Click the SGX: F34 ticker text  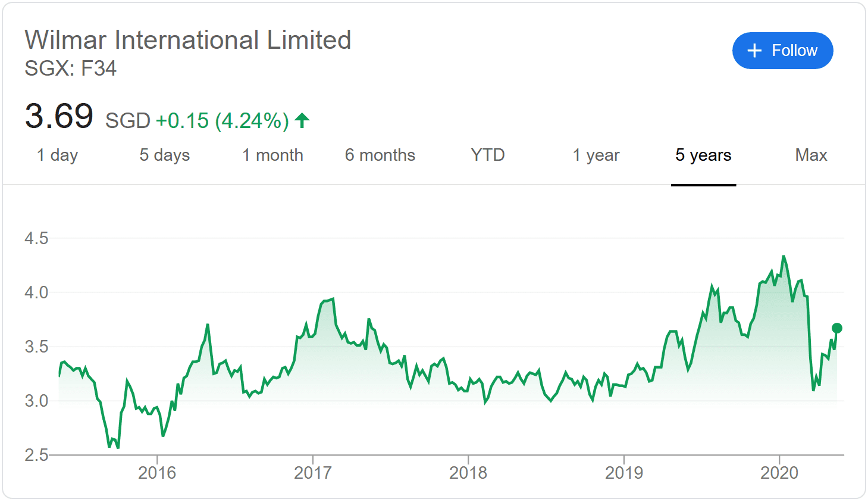(x=70, y=68)
